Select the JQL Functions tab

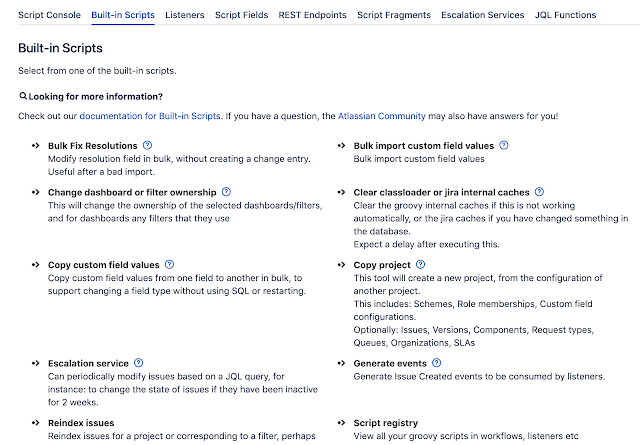[x=565, y=15]
